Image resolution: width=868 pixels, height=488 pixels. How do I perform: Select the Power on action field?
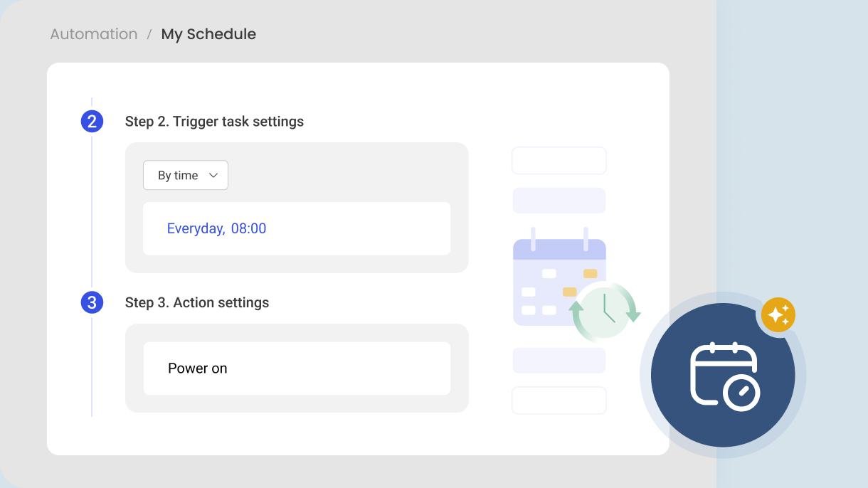(x=297, y=368)
